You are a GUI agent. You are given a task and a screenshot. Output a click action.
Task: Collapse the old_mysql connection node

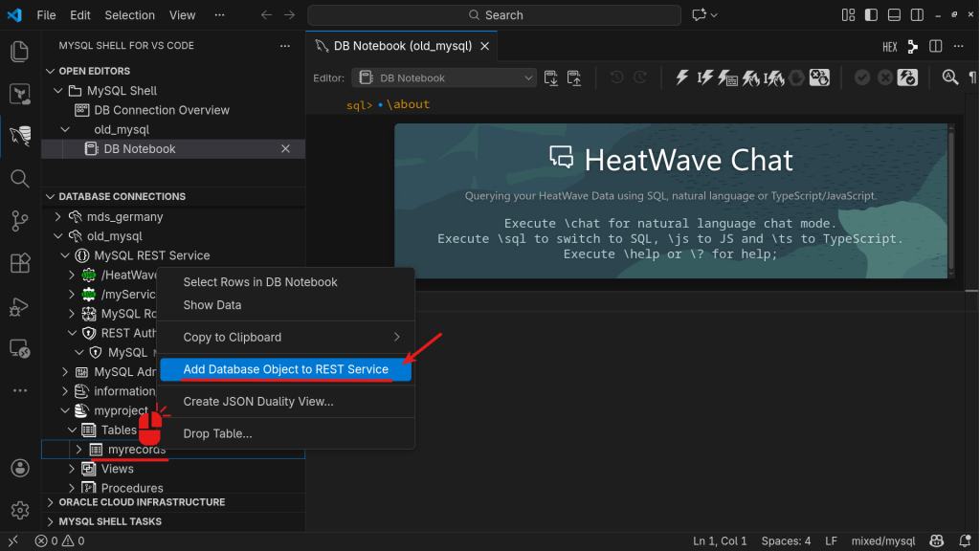(58, 236)
